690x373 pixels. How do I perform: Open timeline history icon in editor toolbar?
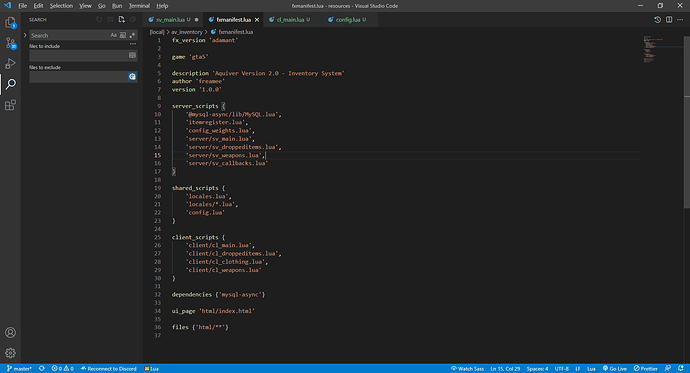(657, 20)
